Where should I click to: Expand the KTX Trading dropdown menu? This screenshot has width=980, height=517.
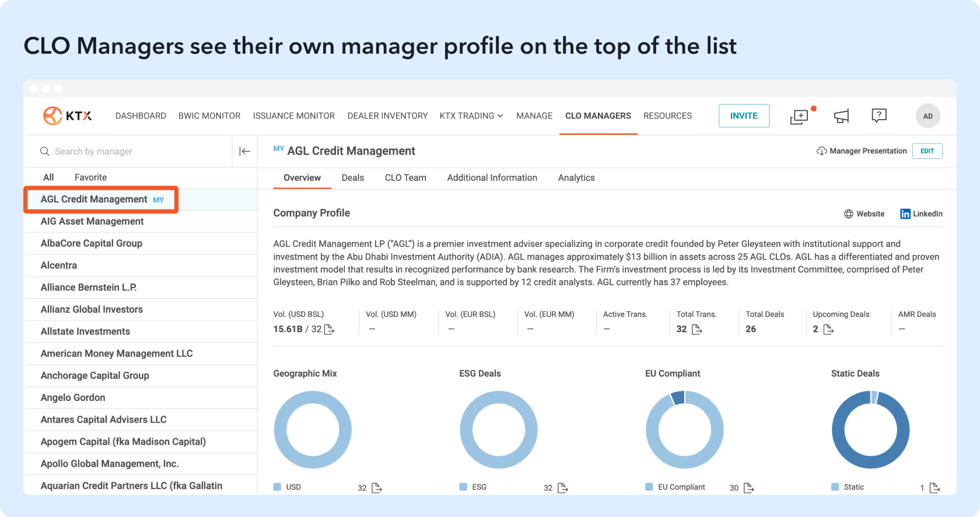click(x=471, y=116)
